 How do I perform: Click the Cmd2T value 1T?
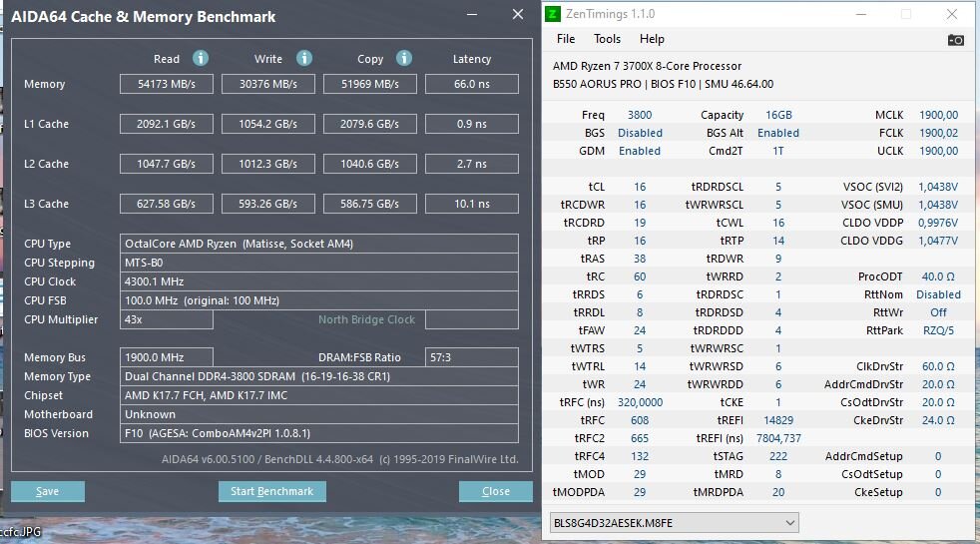click(778, 151)
